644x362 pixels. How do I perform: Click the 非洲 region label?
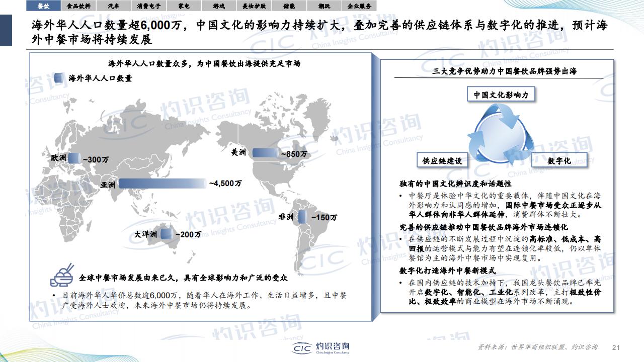(286, 217)
